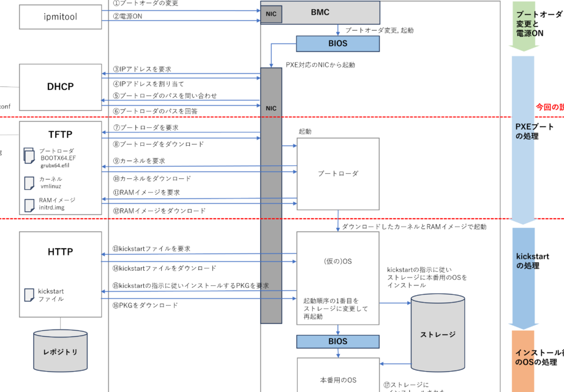
Task: Select the green boot-order phase arrow
Action: tap(524, 23)
